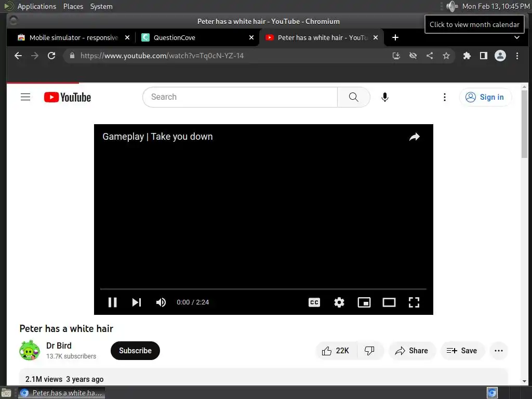Click the Sign in button
This screenshot has width=532, height=399.
(x=485, y=97)
